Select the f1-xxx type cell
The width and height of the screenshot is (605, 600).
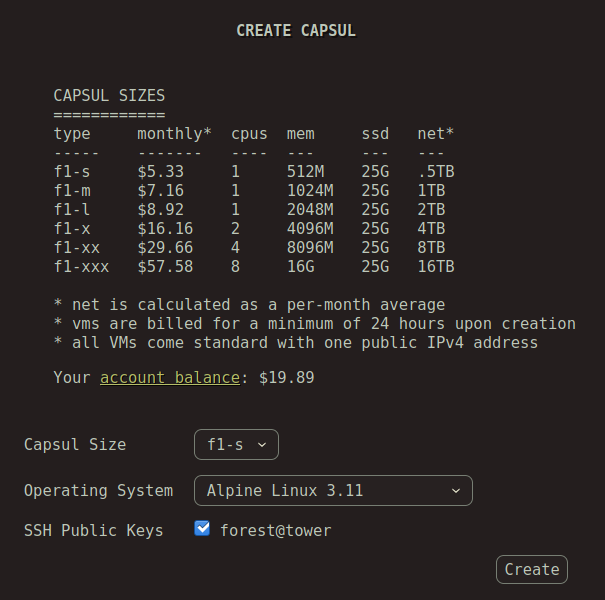tap(81, 266)
